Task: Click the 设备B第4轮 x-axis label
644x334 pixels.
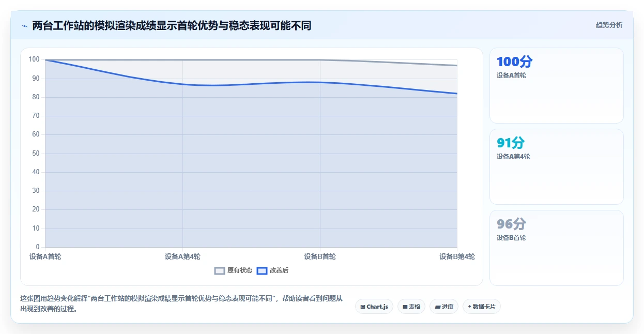Action: point(457,256)
